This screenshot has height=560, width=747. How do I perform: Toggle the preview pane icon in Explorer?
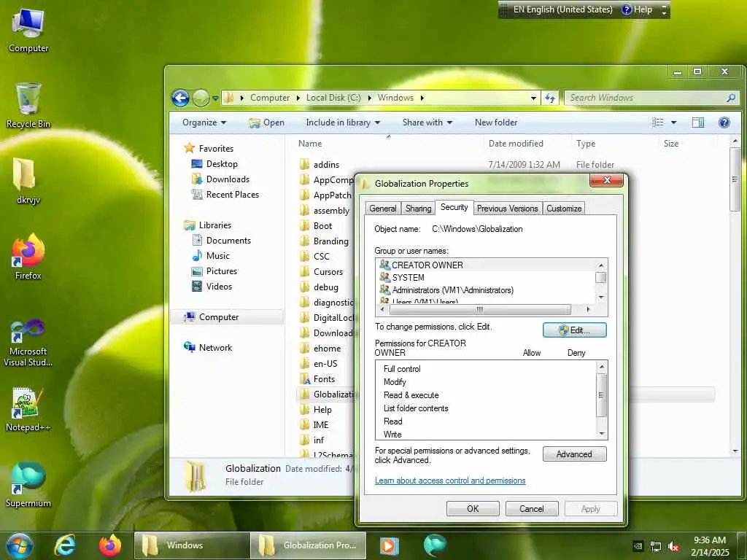(x=698, y=122)
